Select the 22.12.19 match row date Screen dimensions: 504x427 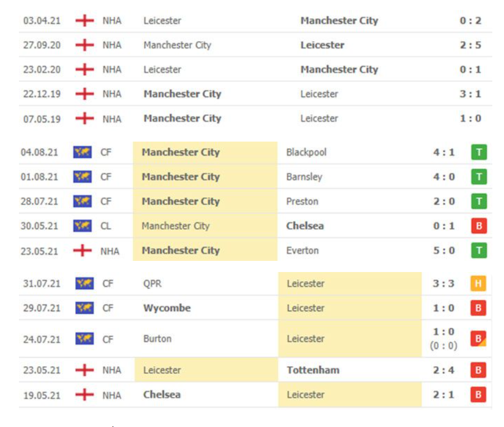point(42,94)
